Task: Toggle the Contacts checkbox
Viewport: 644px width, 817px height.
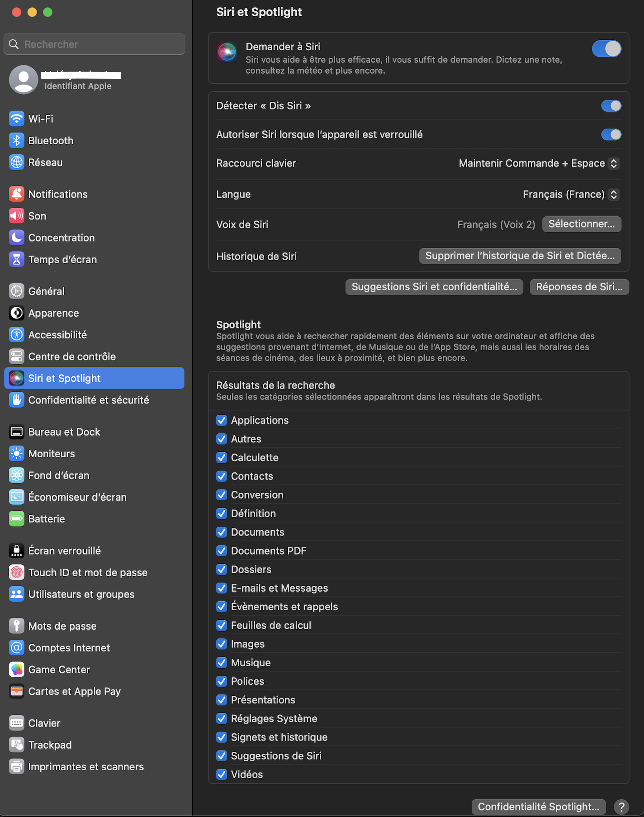Action: coord(222,476)
